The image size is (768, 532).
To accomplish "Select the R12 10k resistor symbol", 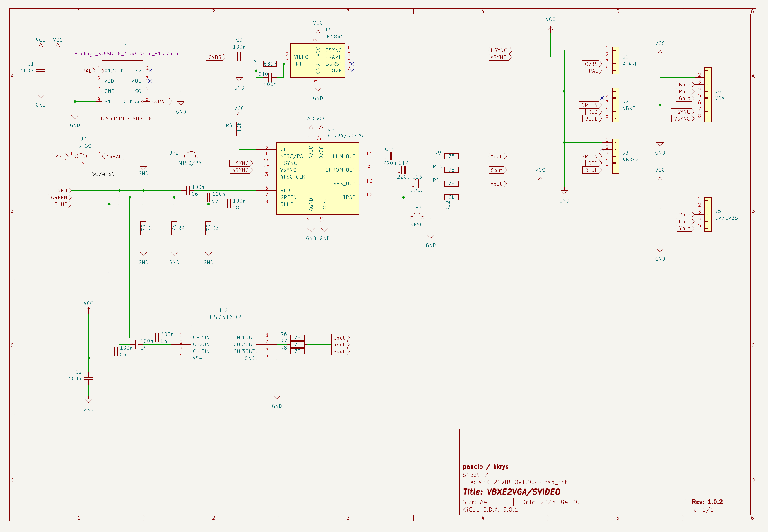I will click(x=451, y=197).
